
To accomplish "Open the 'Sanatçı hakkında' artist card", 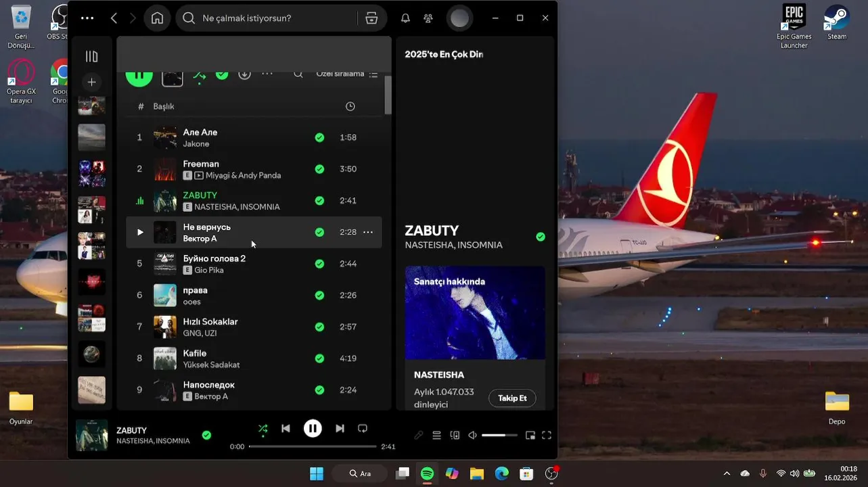I will point(475,337).
